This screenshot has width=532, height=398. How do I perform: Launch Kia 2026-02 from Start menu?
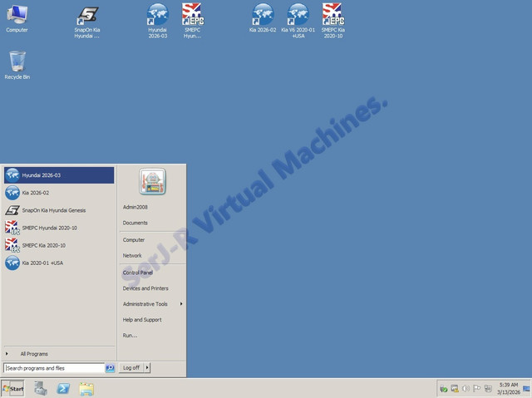click(x=59, y=193)
